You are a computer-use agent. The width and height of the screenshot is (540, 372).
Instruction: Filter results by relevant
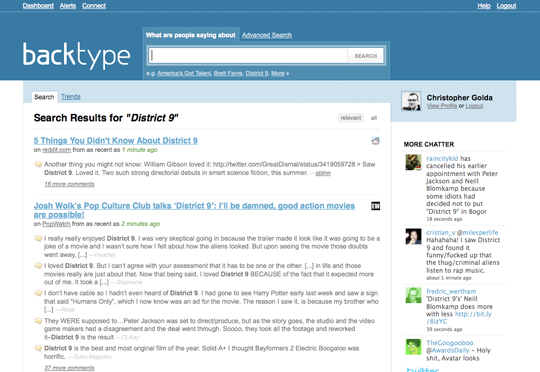click(351, 118)
